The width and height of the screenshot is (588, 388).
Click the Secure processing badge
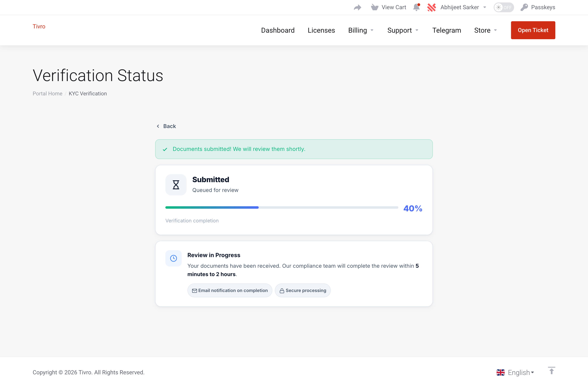[303, 290]
